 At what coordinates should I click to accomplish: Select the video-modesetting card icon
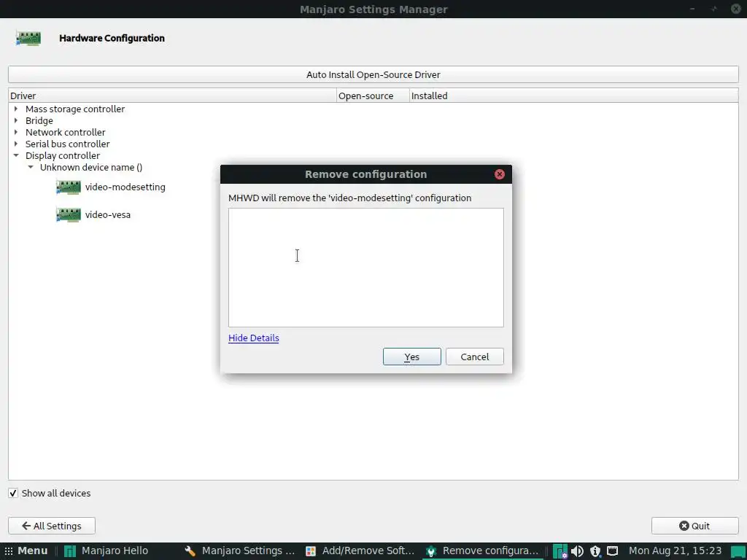point(68,187)
